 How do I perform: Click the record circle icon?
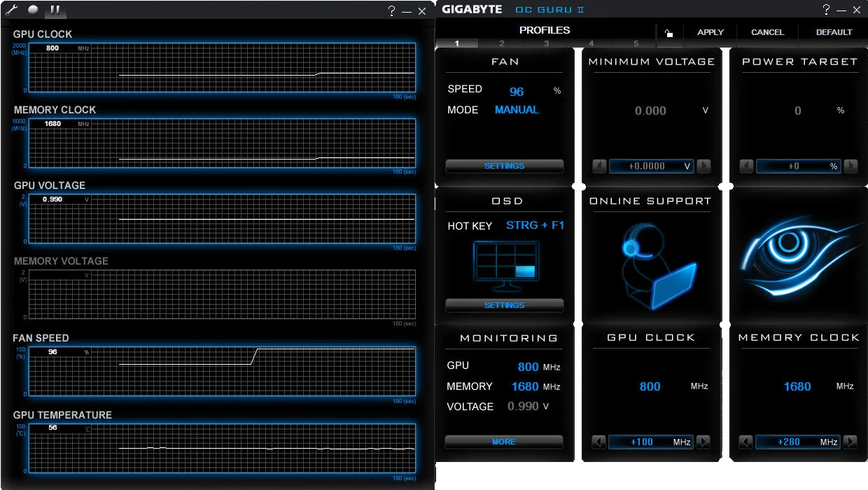click(33, 10)
